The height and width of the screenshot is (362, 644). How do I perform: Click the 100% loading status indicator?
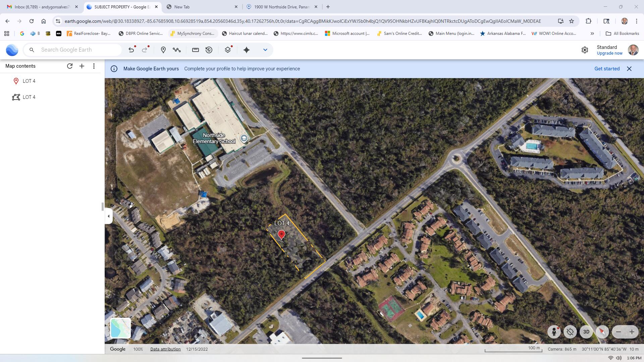point(138,349)
